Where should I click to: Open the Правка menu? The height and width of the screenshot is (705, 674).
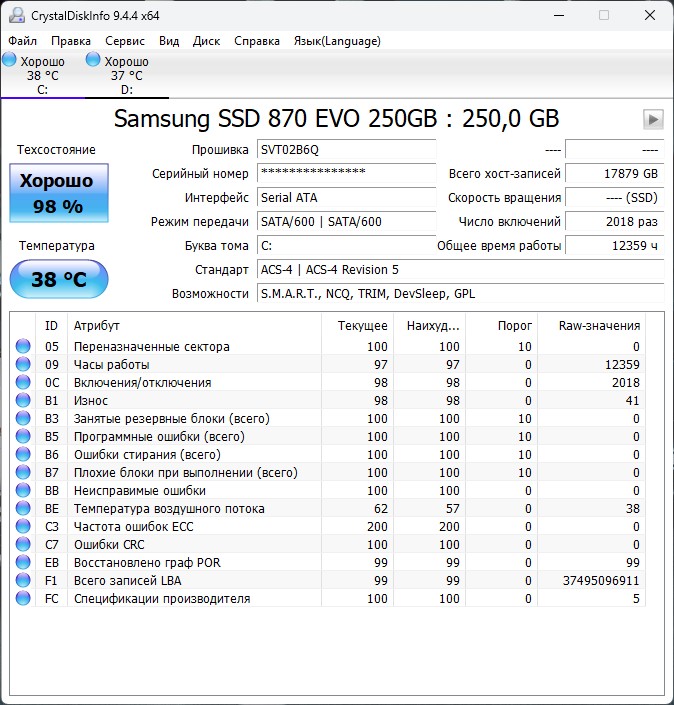point(71,41)
